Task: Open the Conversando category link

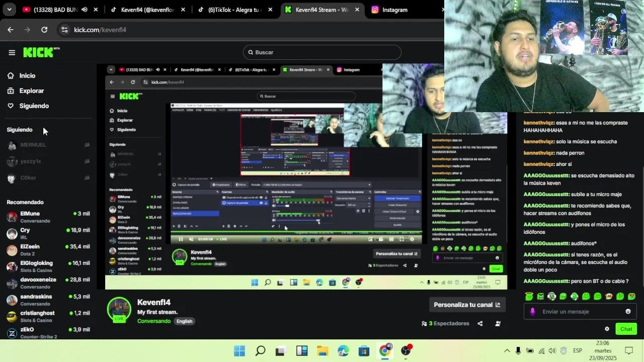Action: (154, 321)
